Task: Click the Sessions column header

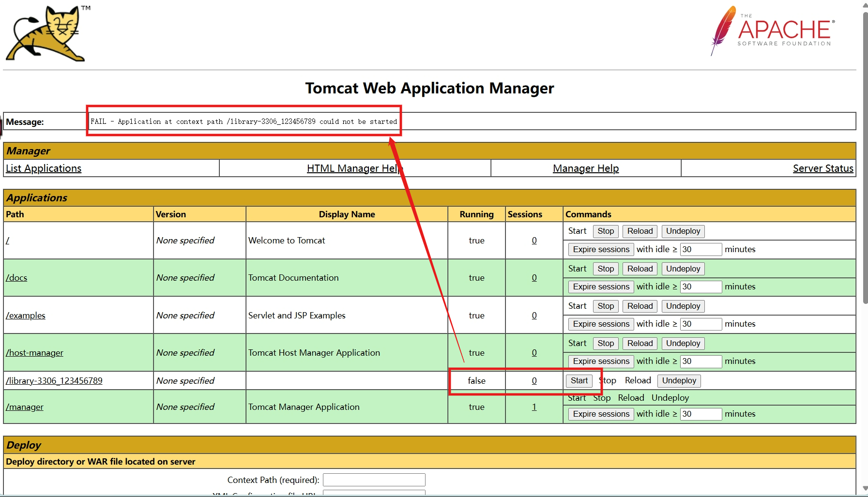Action: pyautogui.click(x=534, y=214)
